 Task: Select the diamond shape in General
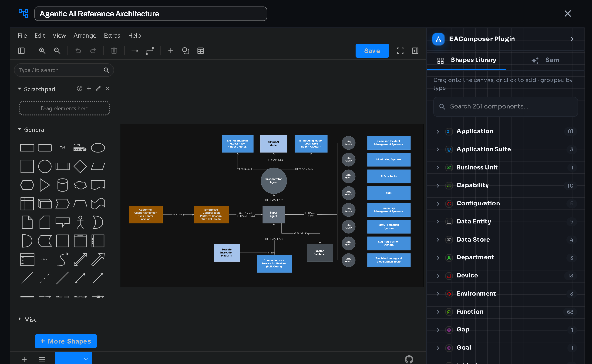click(80, 166)
